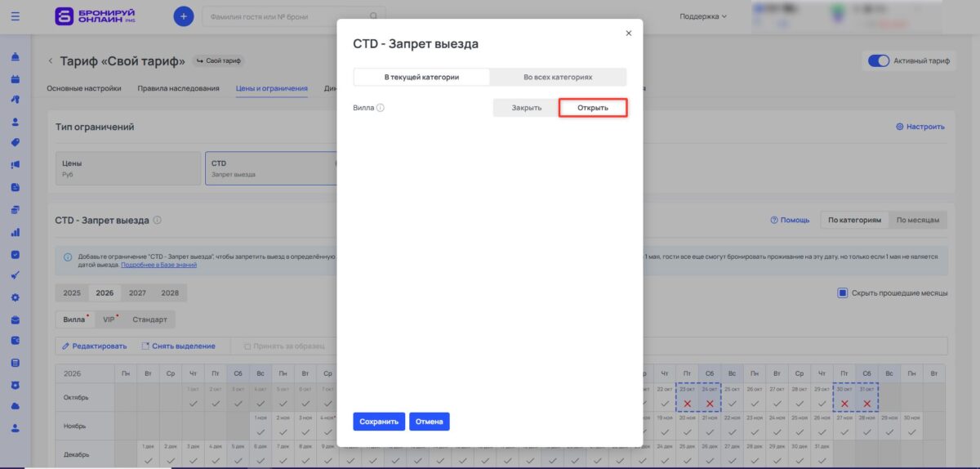980x469 pixels.
Task: Open the person icon below the cloud icon
Action: (x=16, y=428)
